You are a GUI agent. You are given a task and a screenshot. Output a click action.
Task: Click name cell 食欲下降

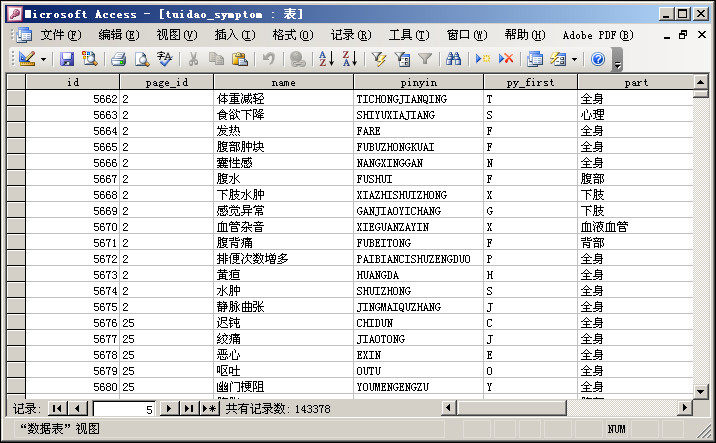tap(283, 115)
